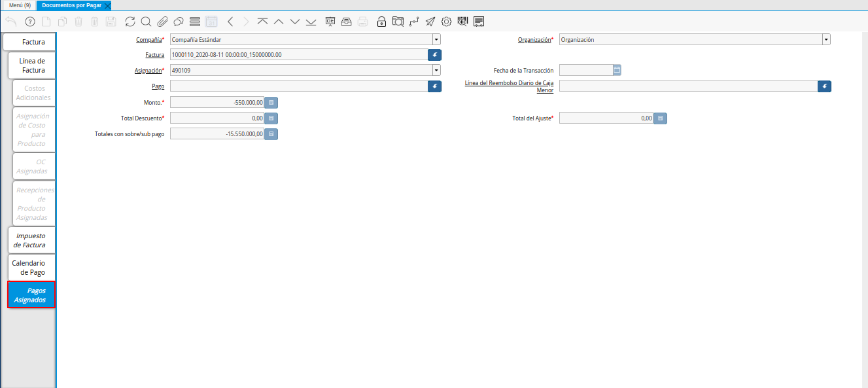The image size is (868, 388).
Task: Click the Línea del Reembolso Diario label link
Action: pos(509,86)
